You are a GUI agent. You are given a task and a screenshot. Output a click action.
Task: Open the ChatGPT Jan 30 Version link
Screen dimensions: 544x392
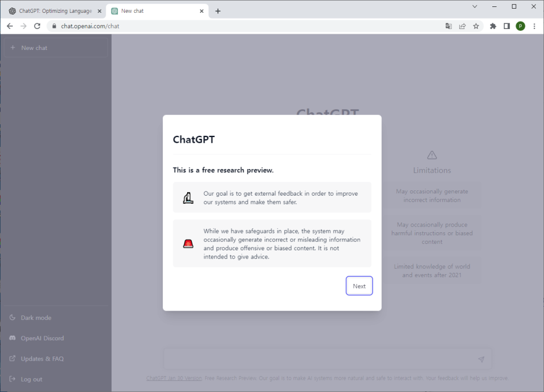pyautogui.click(x=174, y=378)
